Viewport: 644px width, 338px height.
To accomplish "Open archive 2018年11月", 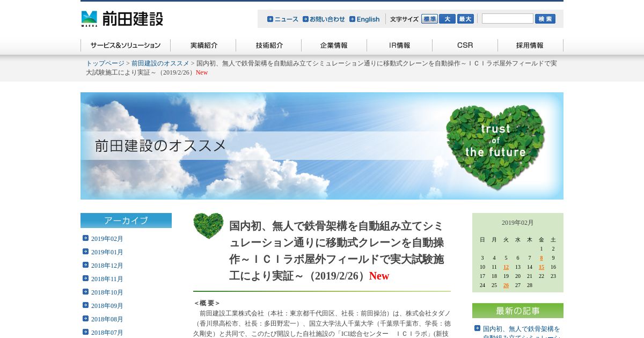I will coord(107,279).
